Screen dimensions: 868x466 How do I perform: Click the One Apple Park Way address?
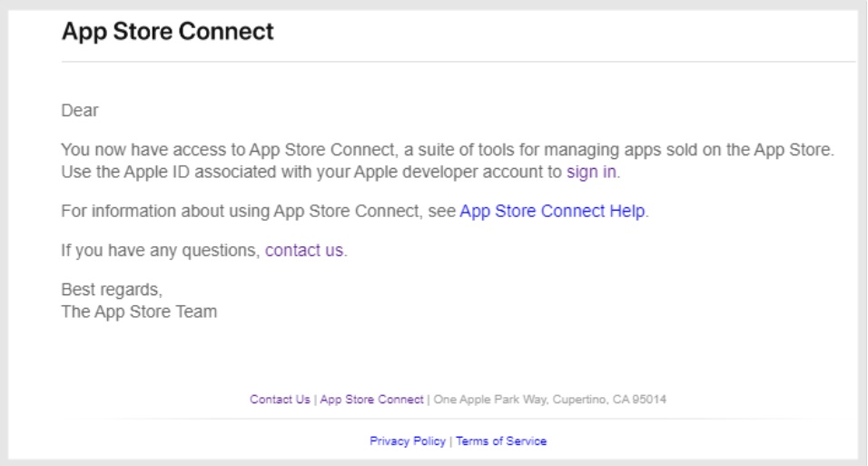[549, 400]
